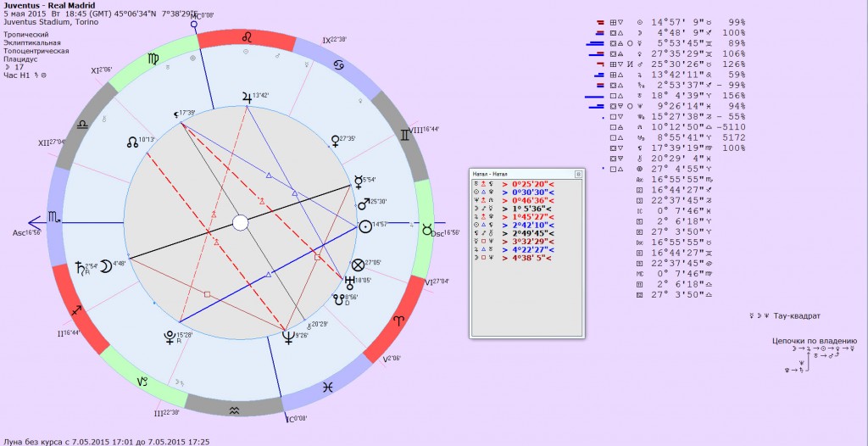Select the Mars glyph at 25°30'
The image size is (868, 446).
coord(364,203)
